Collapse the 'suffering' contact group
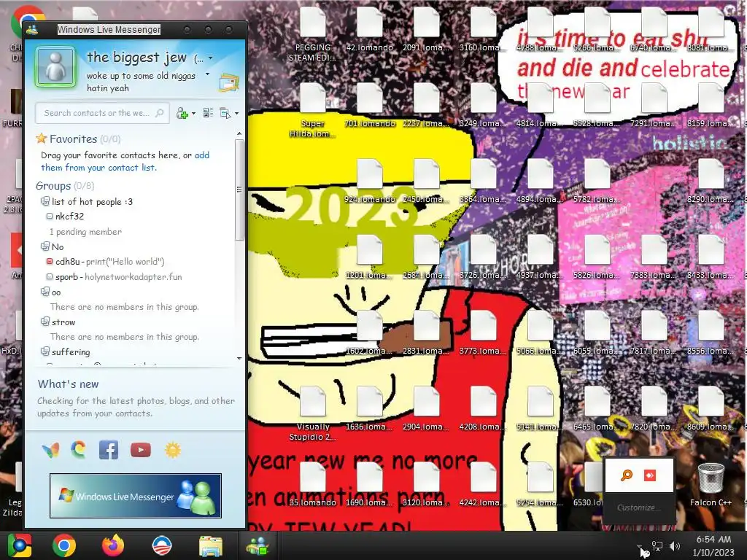Screen dimensions: 747x560 pos(44,351)
